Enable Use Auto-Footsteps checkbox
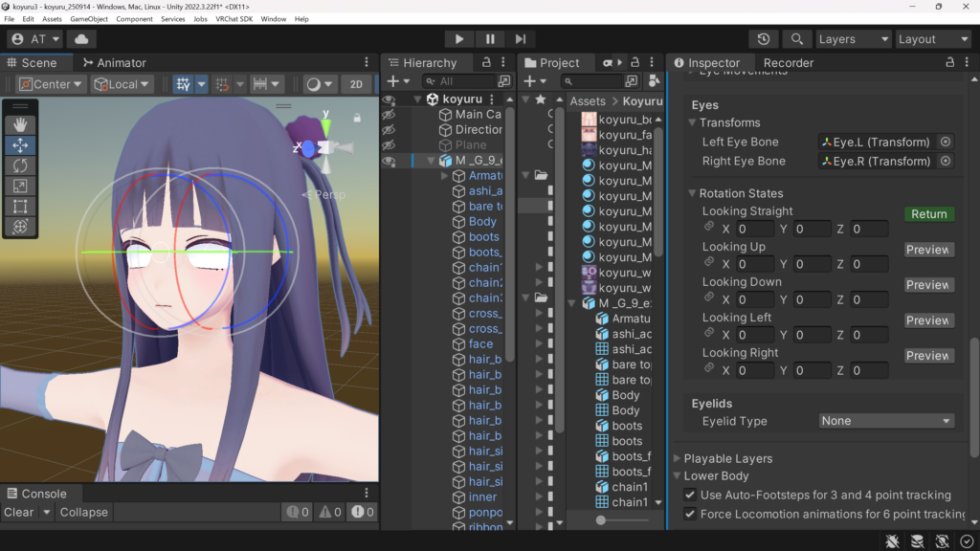Screen dimensions: 980x551 pos(690,495)
